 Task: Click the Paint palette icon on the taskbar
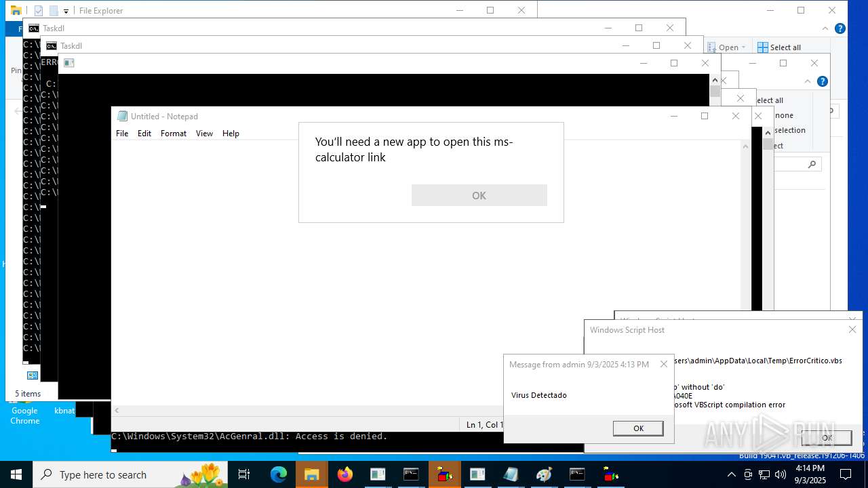(544, 474)
